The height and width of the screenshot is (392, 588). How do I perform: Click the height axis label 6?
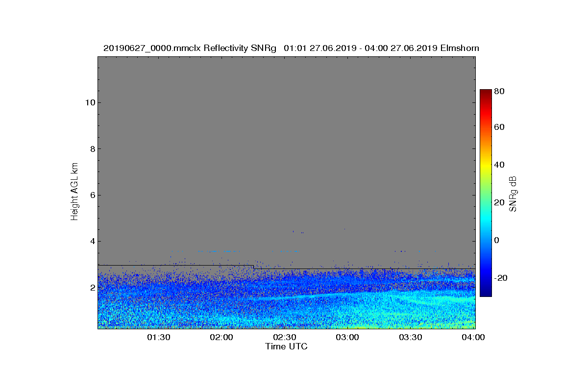click(92, 195)
